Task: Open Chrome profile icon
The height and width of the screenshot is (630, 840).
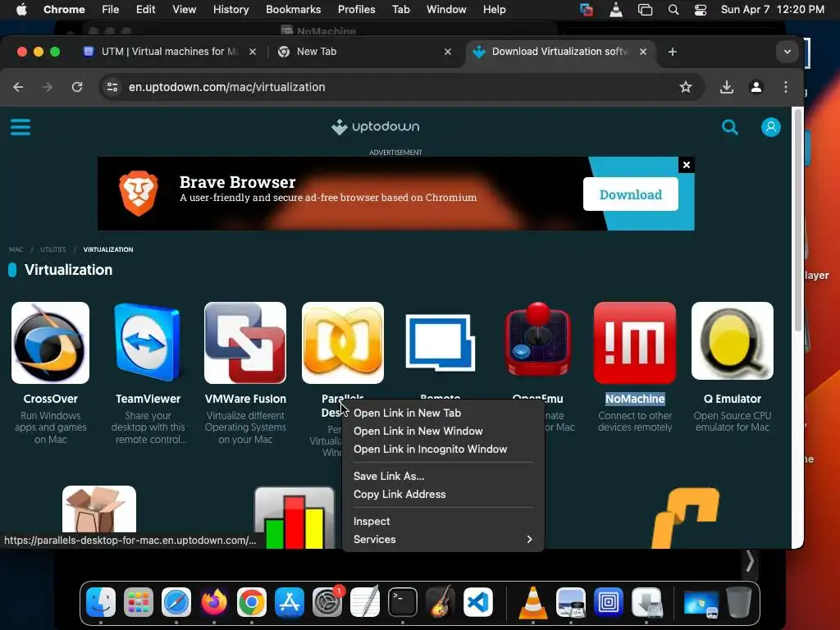Action: [x=756, y=87]
